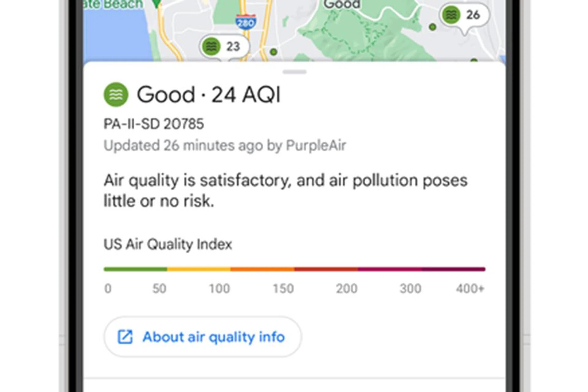Image resolution: width=588 pixels, height=392 pixels.
Task: Click the orange segment of the AQI scale
Action: 262,269
